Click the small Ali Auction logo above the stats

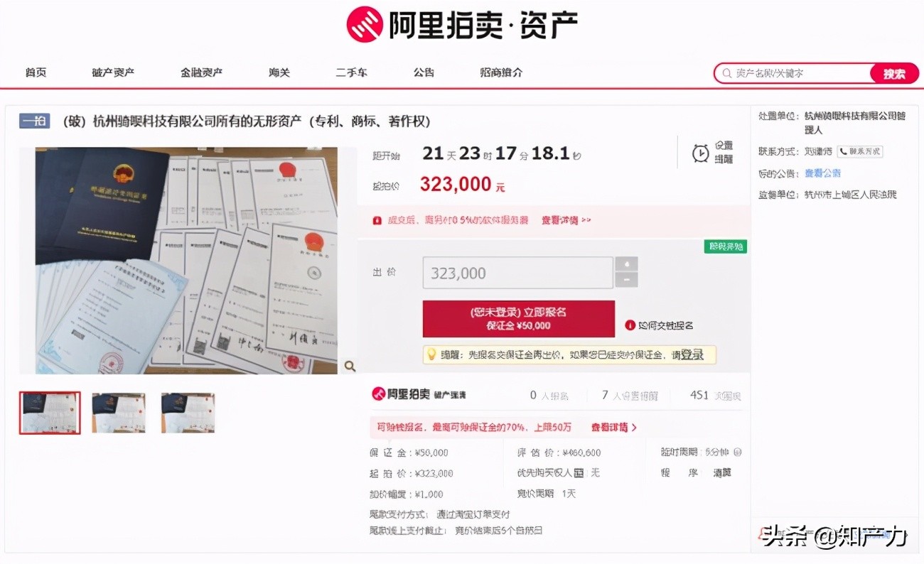(379, 395)
